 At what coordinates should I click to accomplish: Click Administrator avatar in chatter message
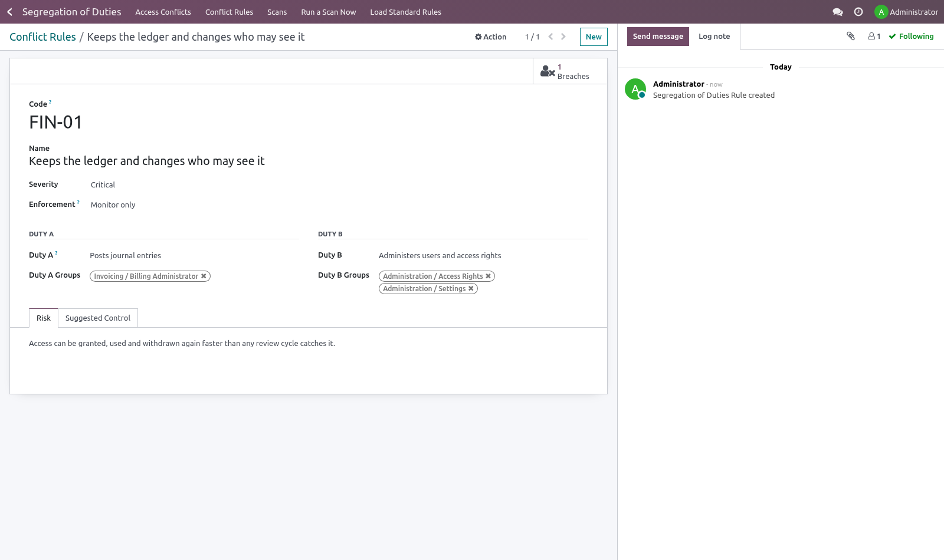click(635, 89)
